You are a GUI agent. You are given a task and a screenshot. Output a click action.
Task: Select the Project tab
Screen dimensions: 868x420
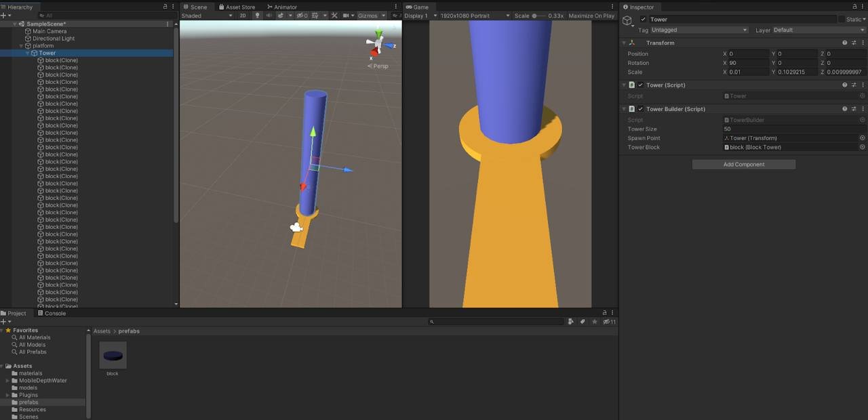(14, 313)
